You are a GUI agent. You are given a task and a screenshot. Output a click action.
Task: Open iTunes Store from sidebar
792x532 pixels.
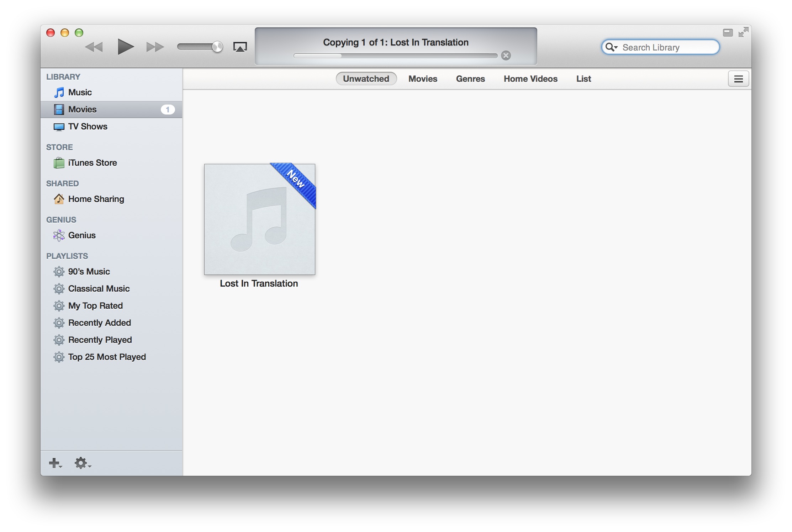point(91,162)
